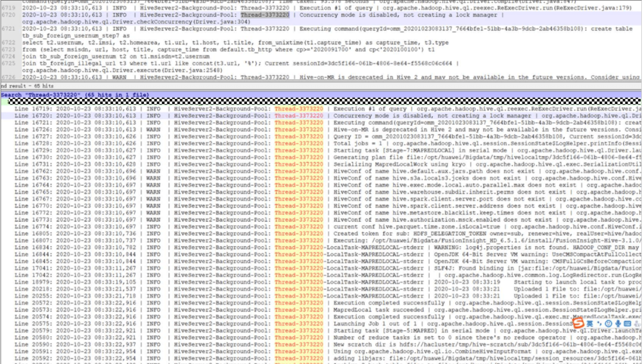Select result Line 20575 Launching Job 1 out of 1
This screenshot has width=644, height=364.
click(x=322, y=323)
